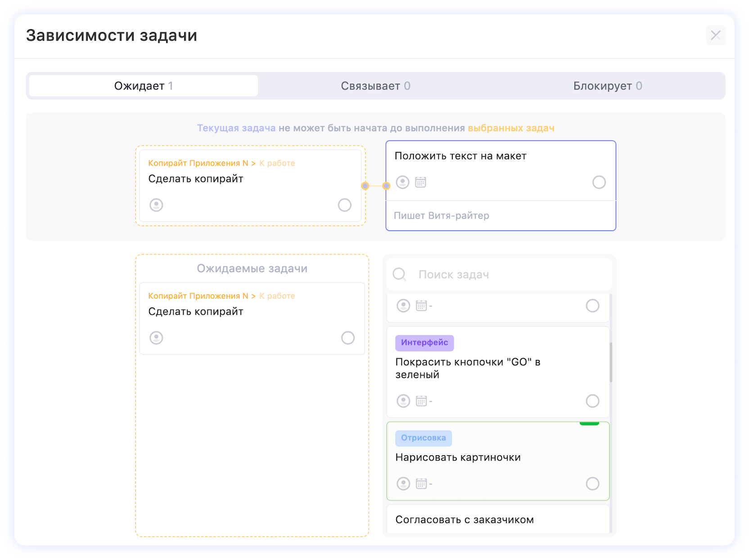Click 'Отрисовка' blue tag label

tap(423, 438)
